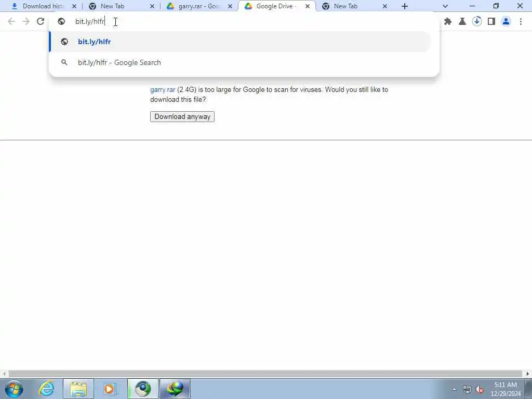
Task: Restore down the Chrome window
Action: click(x=496, y=6)
